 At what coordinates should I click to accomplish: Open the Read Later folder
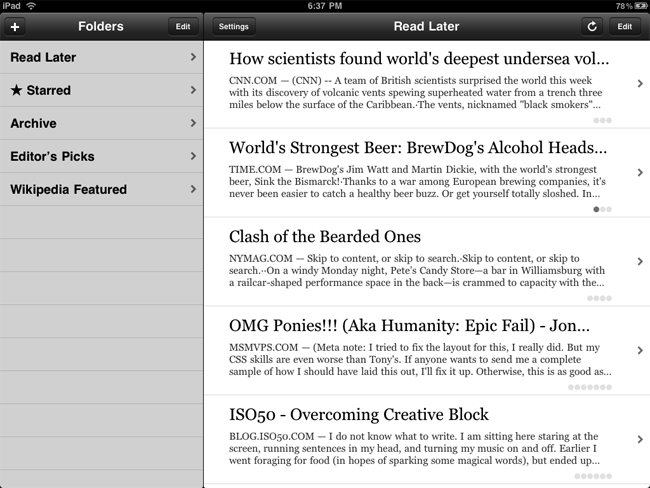coord(100,57)
